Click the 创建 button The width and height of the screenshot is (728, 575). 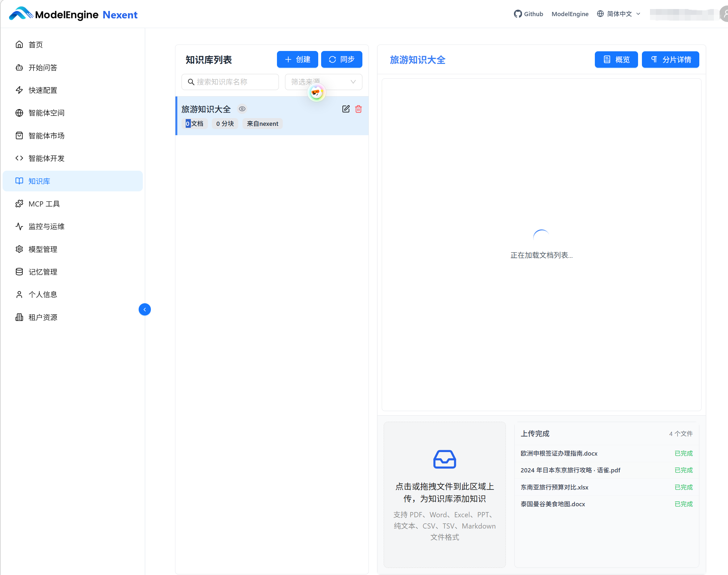[x=297, y=59]
